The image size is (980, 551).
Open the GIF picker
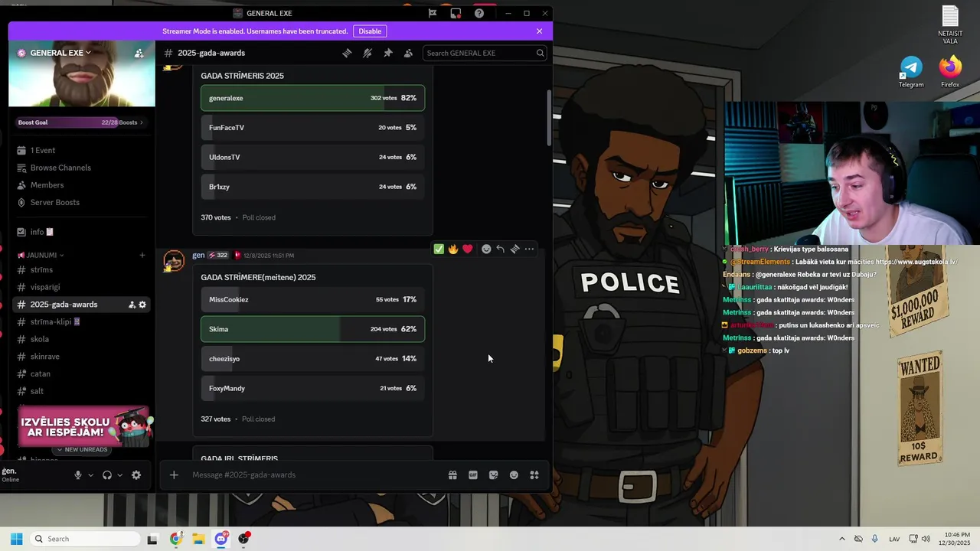pos(473,474)
